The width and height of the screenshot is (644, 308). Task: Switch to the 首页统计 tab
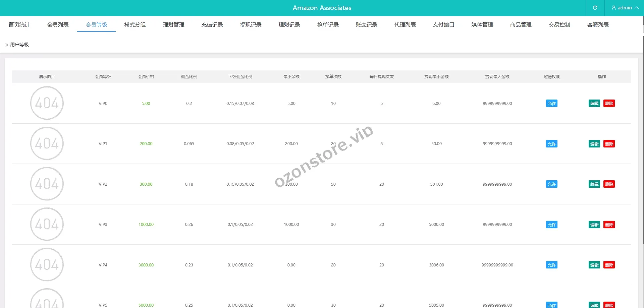coord(19,25)
